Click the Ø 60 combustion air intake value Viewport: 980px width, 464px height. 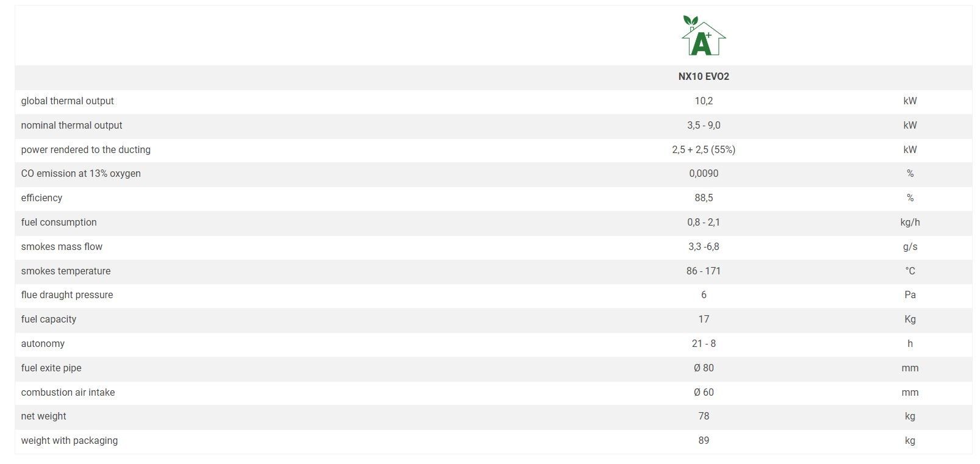[704, 392]
